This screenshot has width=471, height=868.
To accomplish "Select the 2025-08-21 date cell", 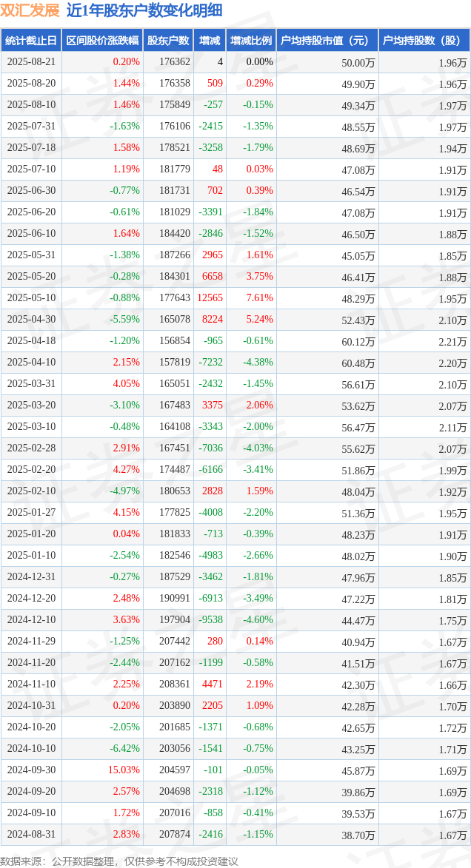I will (x=31, y=62).
